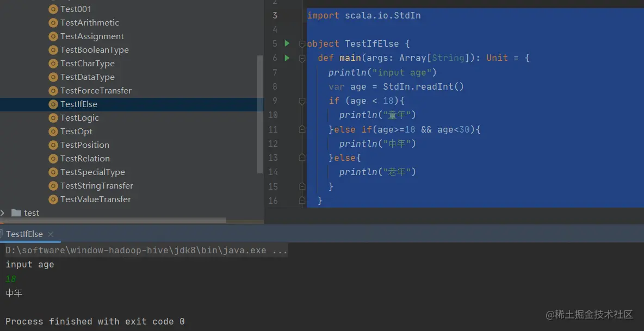Select TestSpecialType tree entry
The width and height of the screenshot is (644, 331).
[92, 172]
